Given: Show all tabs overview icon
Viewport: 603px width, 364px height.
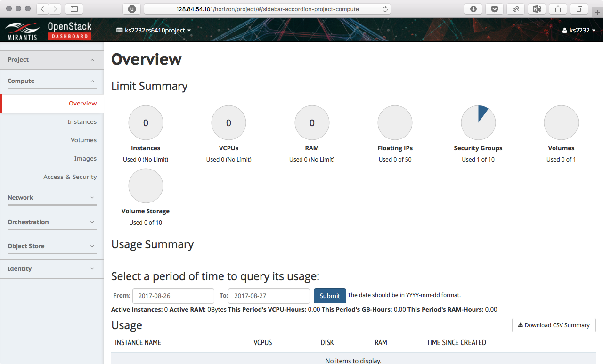Looking at the screenshot, I should coord(579,9).
